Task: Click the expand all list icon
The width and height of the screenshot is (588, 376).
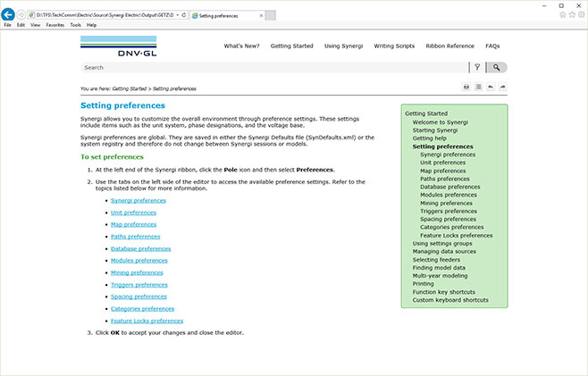Action: pyautogui.click(x=478, y=87)
